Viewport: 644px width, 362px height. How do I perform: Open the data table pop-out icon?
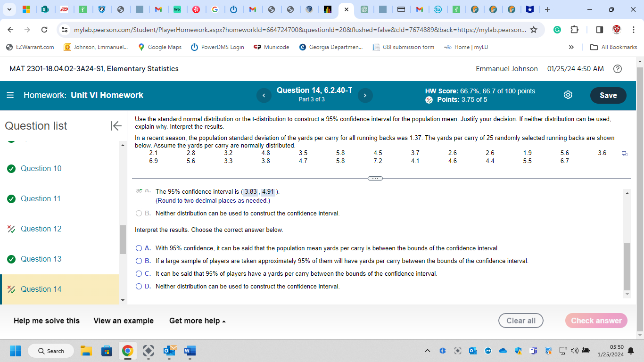624,154
